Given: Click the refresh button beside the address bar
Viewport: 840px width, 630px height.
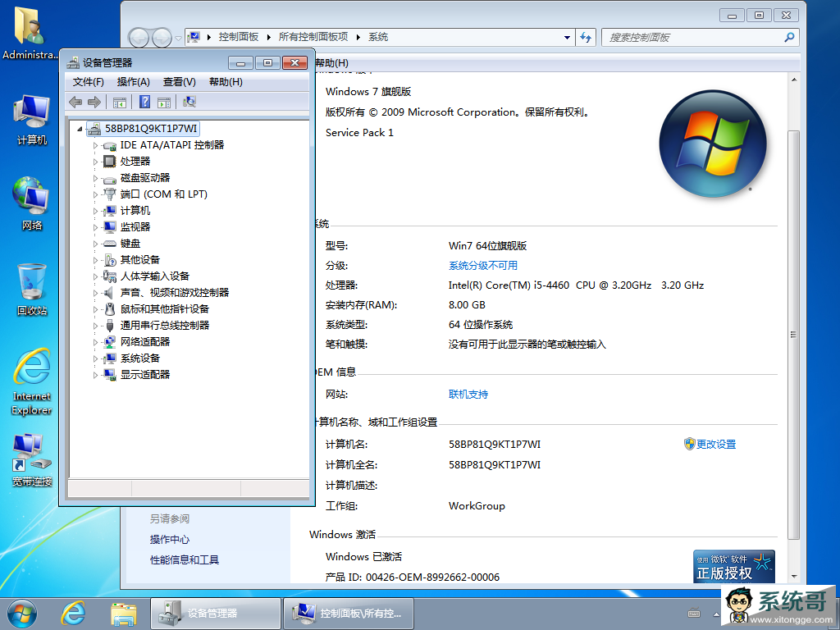Looking at the screenshot, I should pos(586,38).
